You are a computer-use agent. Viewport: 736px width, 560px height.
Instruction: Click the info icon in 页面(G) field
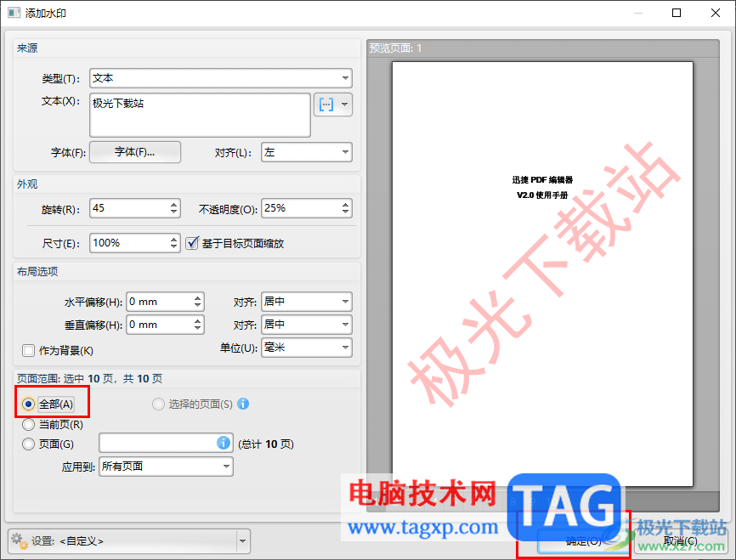224,442
